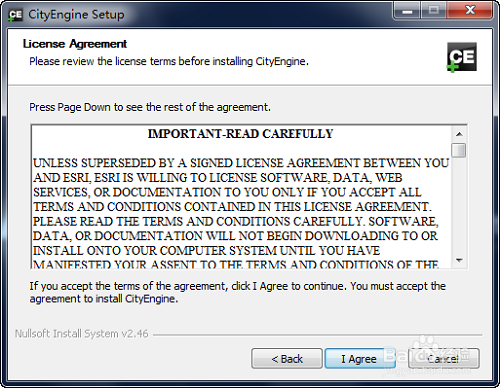Cancel the CityEngine setup
The height and width of the screenshot is (388, 500).
coord(444,359)
